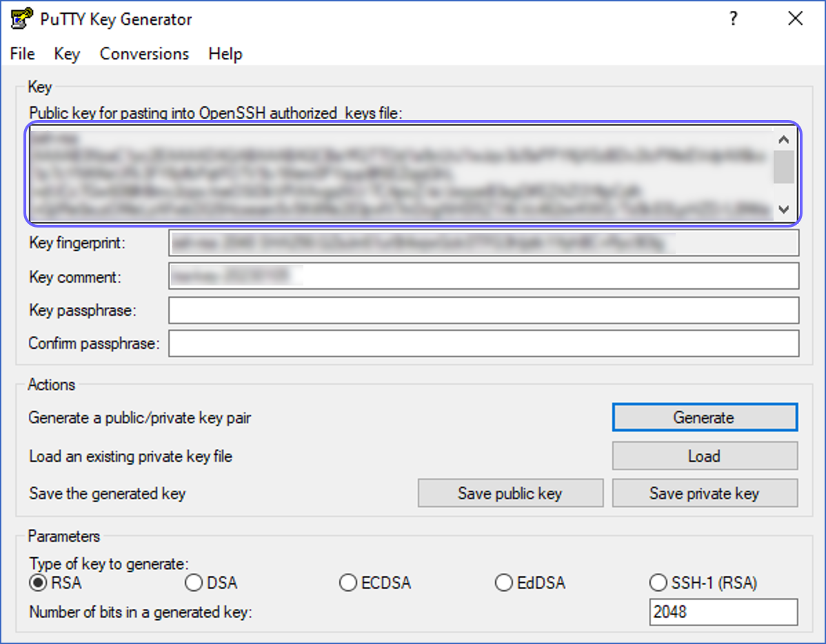
Task: Select the DSA key type
Action: [194, 583]
